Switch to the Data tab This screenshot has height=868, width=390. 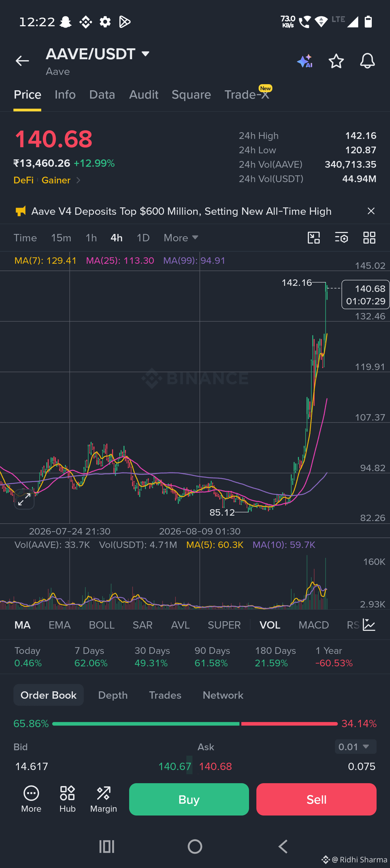[102, 95]
